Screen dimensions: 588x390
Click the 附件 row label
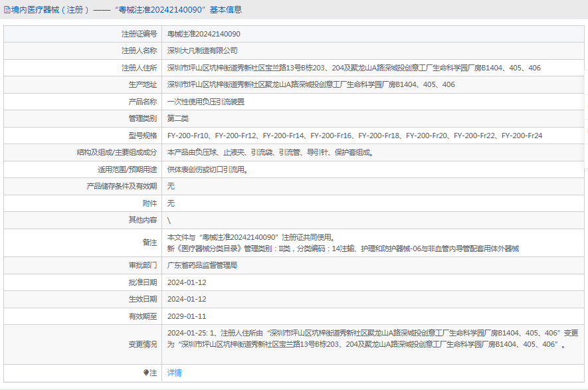[x=150, y=203]
